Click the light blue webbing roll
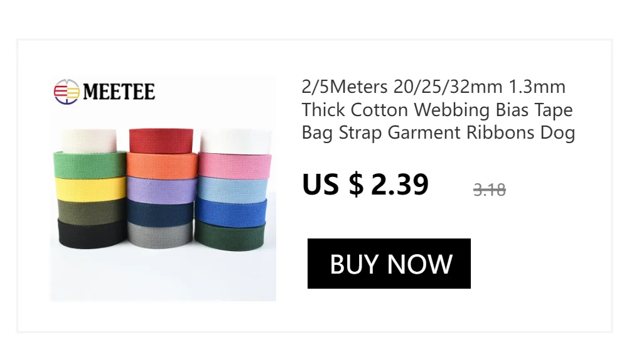Screen dimensions: 629x364 pyautogui.click(x=233, y=189)
